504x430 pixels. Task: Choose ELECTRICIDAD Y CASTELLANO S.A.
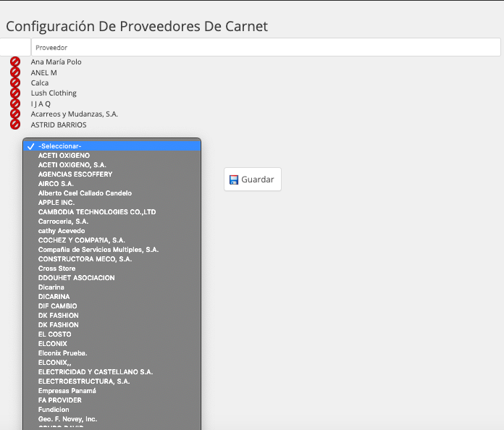pos(112,372)
